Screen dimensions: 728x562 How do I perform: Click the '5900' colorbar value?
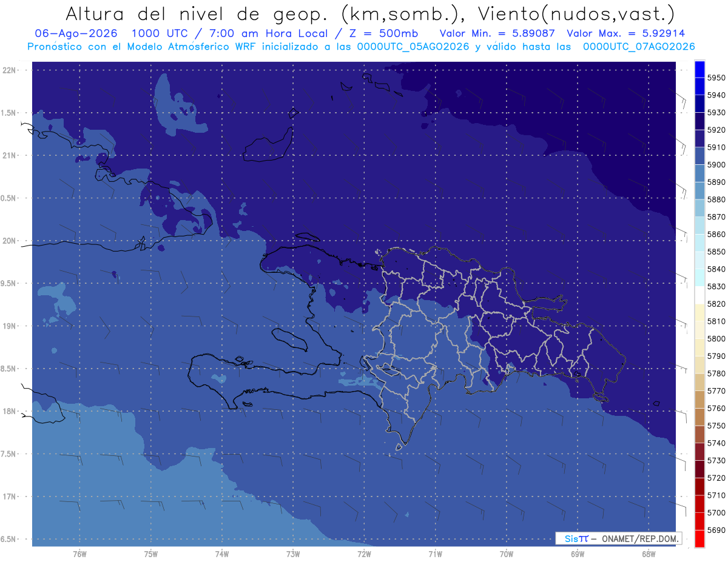716,164
